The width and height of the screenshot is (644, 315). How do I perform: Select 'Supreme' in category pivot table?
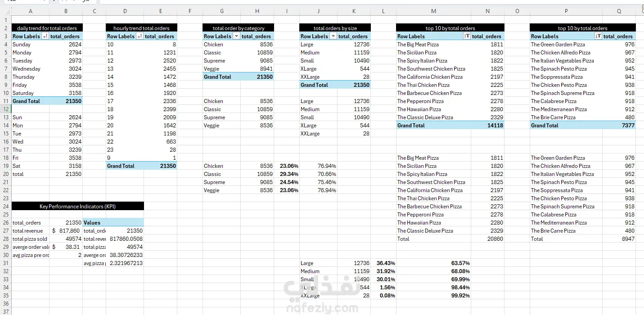click(221, 61)
